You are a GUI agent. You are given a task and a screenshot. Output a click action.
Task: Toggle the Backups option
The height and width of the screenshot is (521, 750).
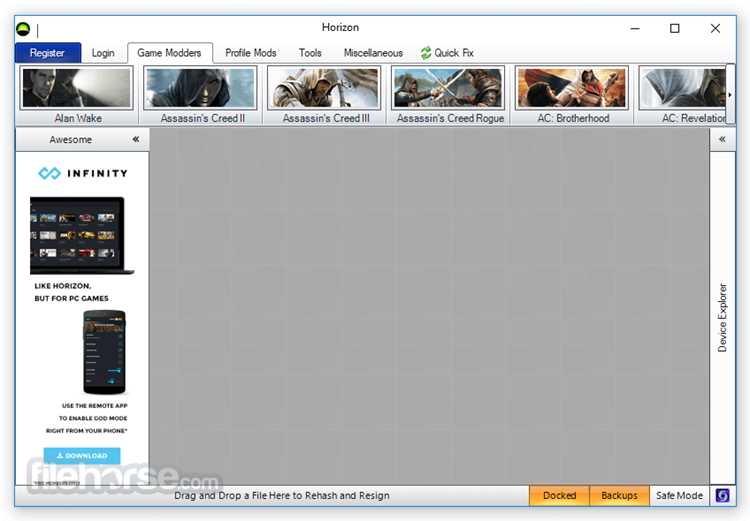[x=619, y=495]
